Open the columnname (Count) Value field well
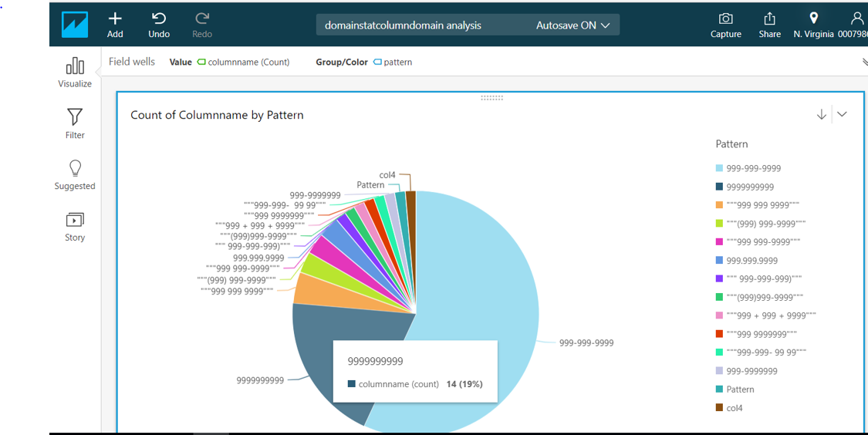 (x=244, y=62)
